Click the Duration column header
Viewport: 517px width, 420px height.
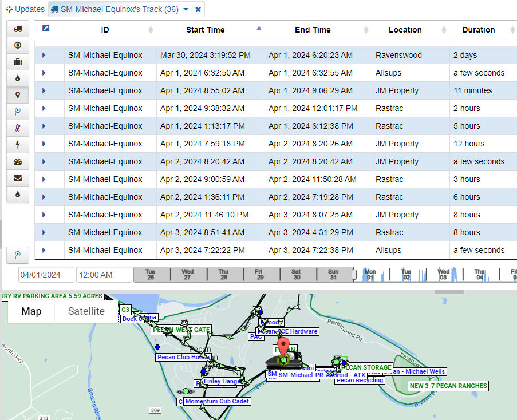478,30
